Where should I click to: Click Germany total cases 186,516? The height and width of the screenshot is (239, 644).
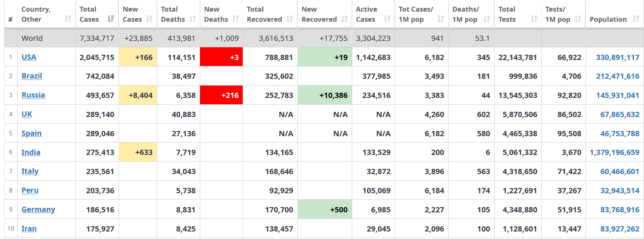[x=100, y=210]
